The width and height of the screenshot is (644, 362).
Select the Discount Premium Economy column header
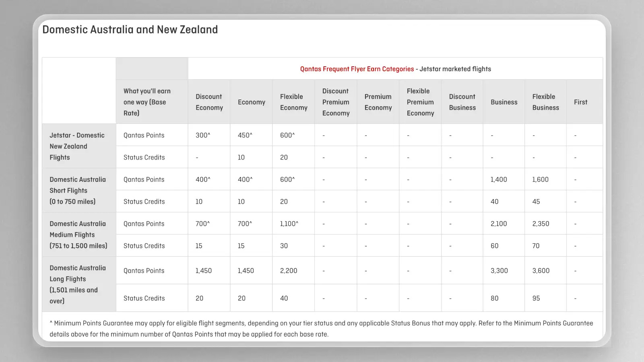[336, 102]
